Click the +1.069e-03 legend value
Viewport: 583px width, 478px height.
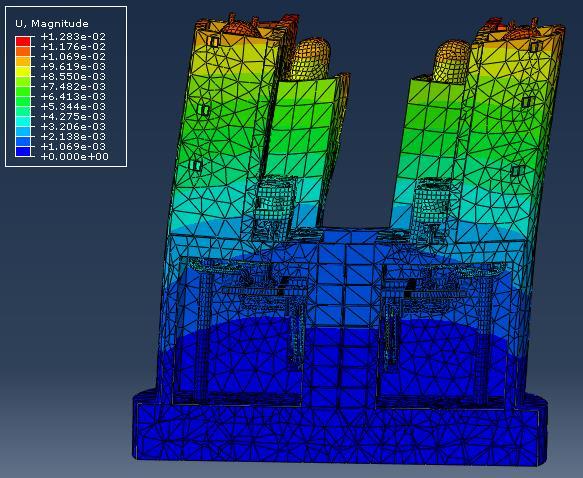[x=73, y=146]
